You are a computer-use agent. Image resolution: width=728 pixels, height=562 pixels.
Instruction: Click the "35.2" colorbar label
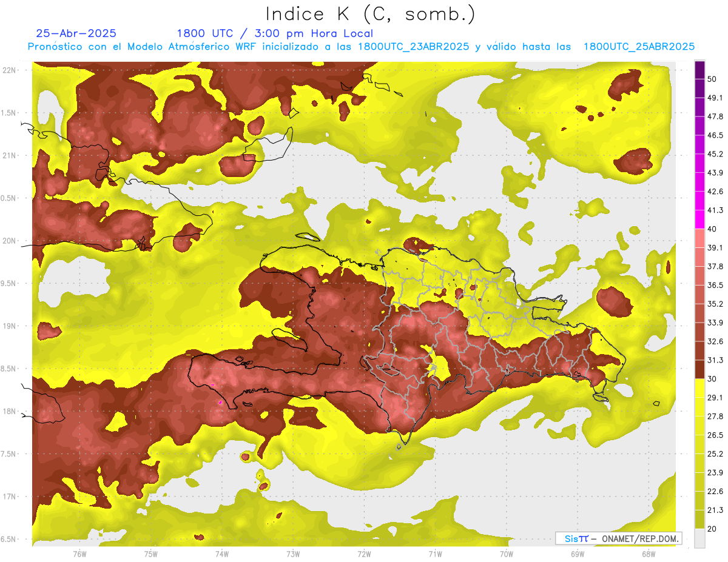point(715,304)
